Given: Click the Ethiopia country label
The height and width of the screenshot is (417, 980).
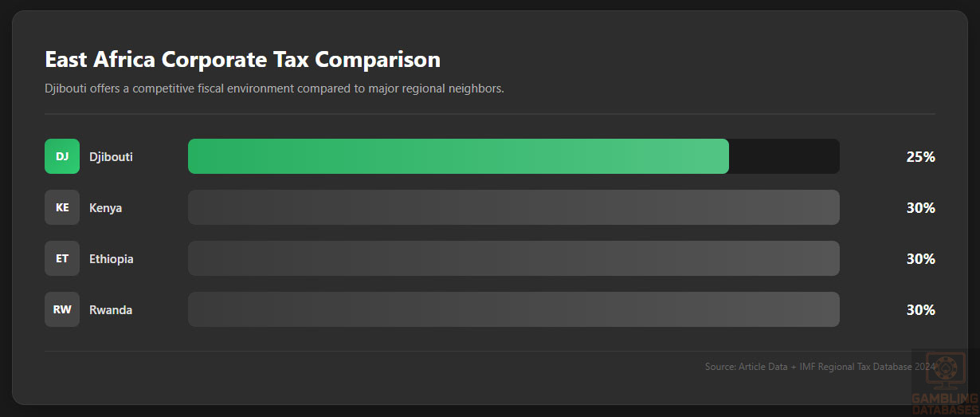Looking at the screenshot, I should (x=111, y=259).
